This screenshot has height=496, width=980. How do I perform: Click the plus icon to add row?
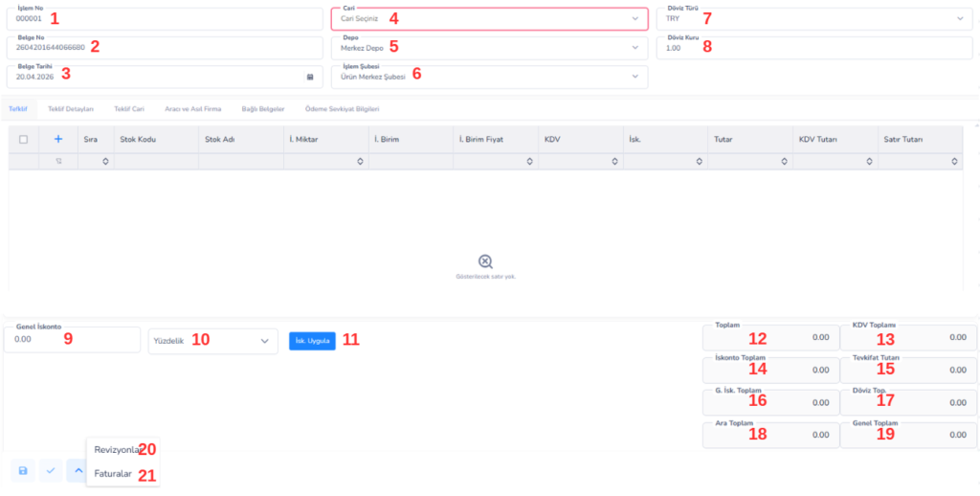57,139
